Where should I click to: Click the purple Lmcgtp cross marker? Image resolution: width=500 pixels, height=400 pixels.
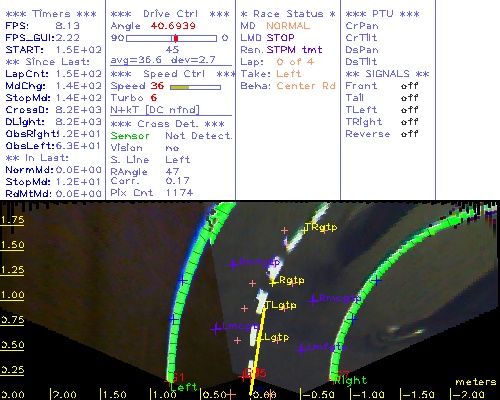(216, 329)
